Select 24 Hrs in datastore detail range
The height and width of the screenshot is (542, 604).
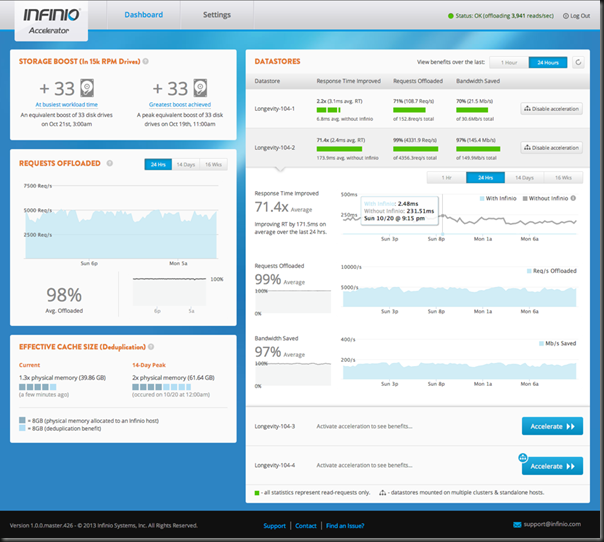click(485, 178)
